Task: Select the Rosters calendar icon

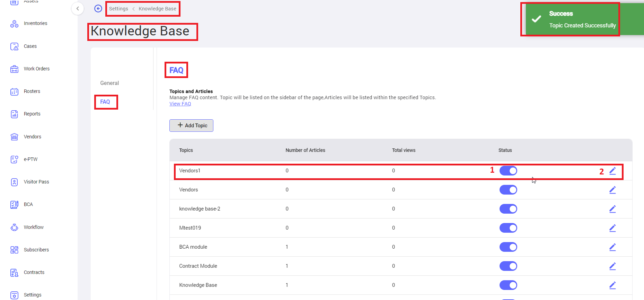Action: (x=14, y=92)
